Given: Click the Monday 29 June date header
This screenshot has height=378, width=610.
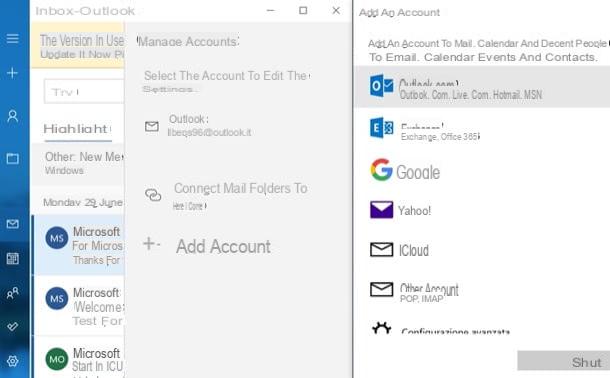Looking at the screenshot, I should [83, 202].
